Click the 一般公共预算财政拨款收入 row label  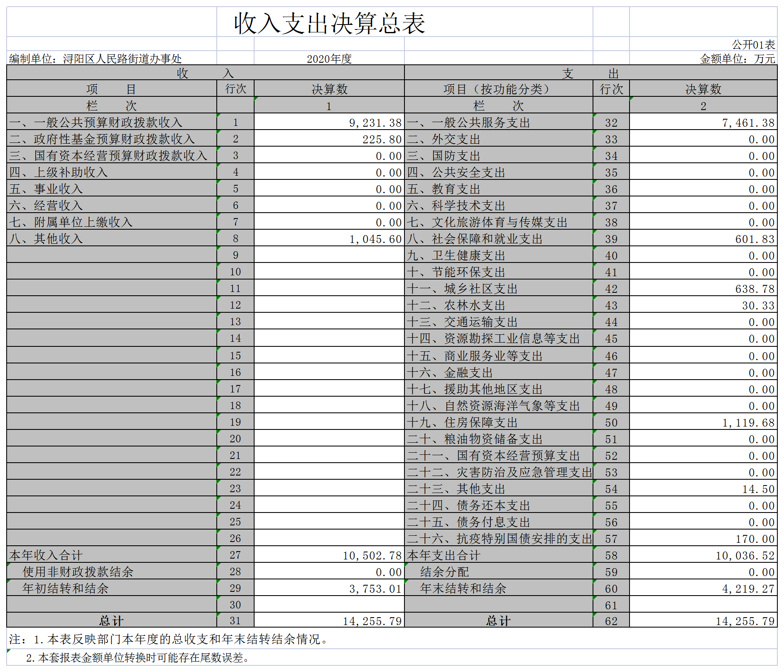click(x=96, y=122)
